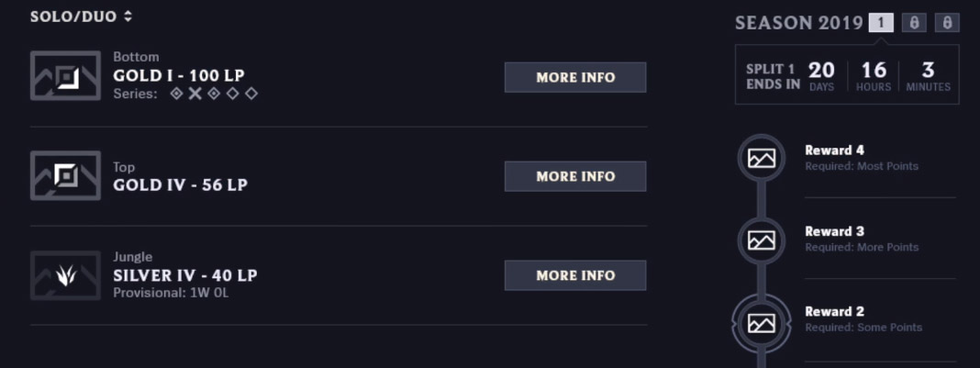Image resolution: width=980 pixels, height=368 pixels.
Task: Click the Bottom lane position icon
Action: click(x=66, y=75)
